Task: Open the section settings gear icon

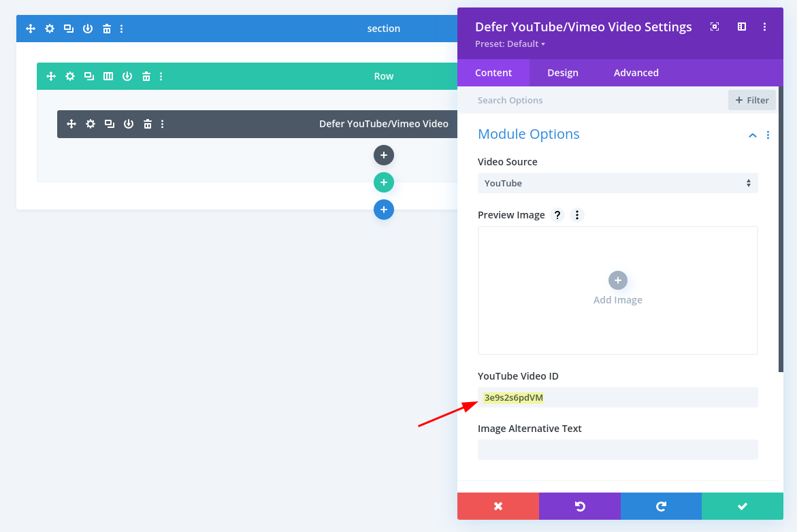Action: [49, 29]
